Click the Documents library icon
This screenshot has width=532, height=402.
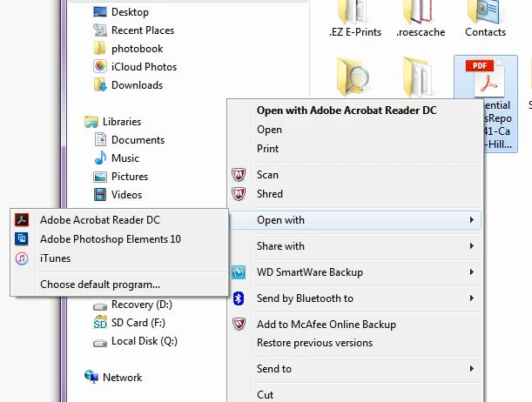click(100, 139)
